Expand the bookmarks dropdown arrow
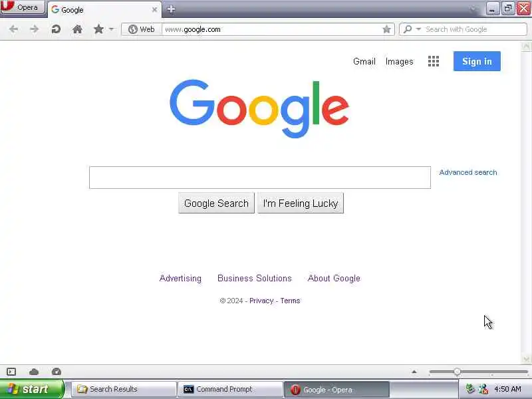Viewport: 532px width, 399px height. pyautogui.click(x=111, y=29)
